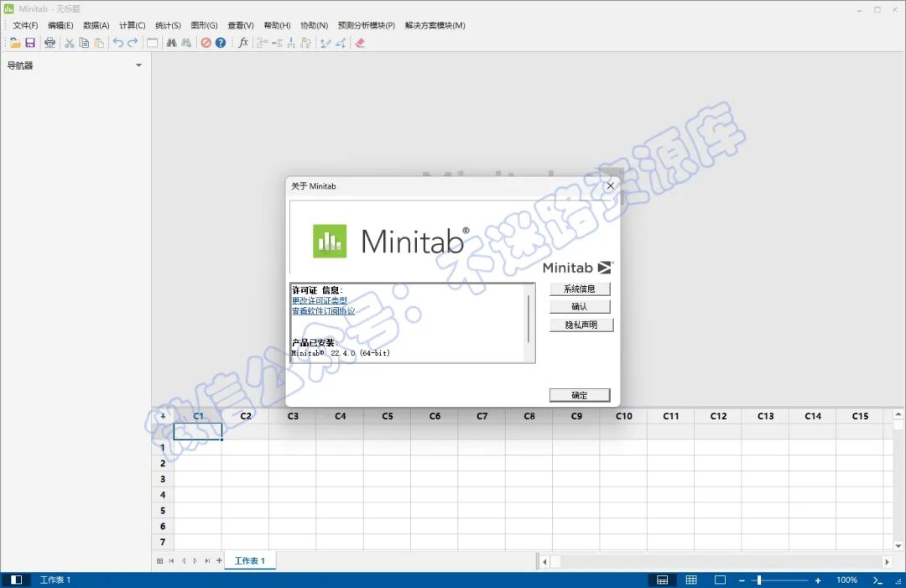Click the license info box scrollbar

[x=528, y=320]
